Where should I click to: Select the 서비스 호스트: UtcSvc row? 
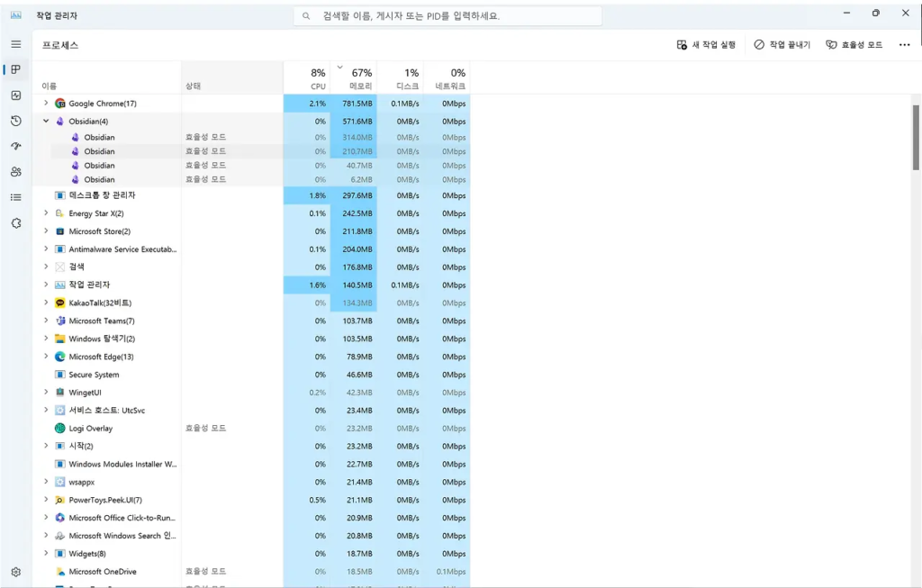point(252,411)
